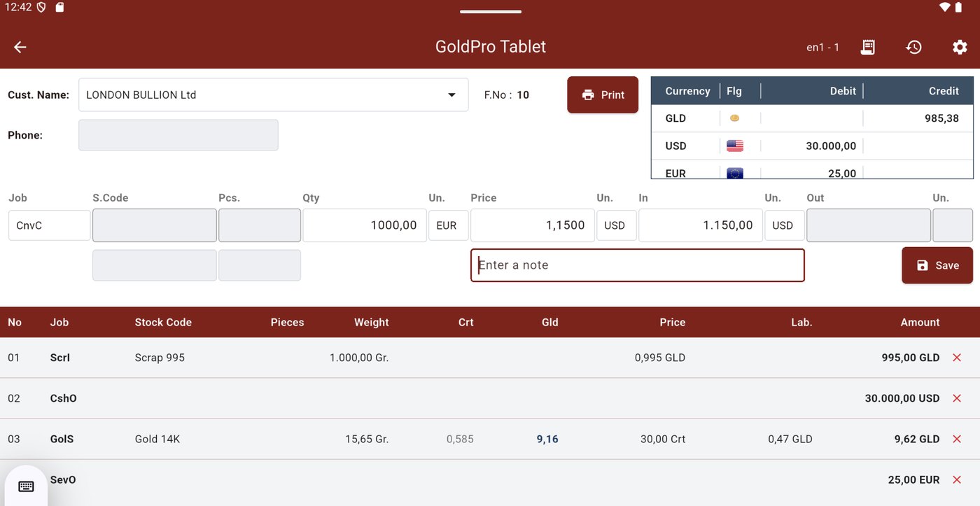Viewport: 980px width, 506px height.
Task: Click the EUR flag icon
Action: pyautogui.click(x=734, y=174)
